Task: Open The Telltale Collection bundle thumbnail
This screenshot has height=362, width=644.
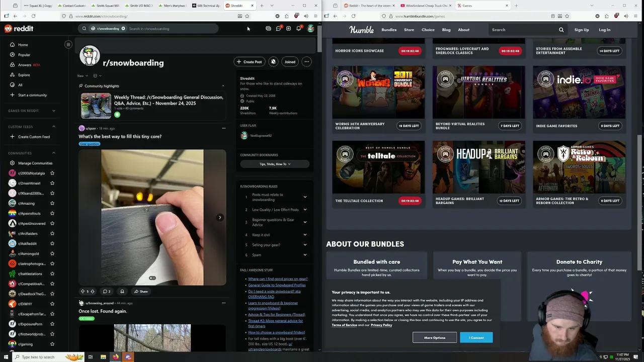Action: click(x=378, y=167)
